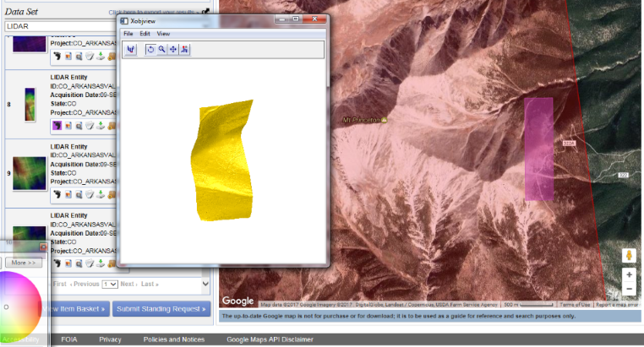This screenshot has width=644, height=347.
Task: Toggle footprint icon for LIDAR entity 9
Action: pos(57,194)
